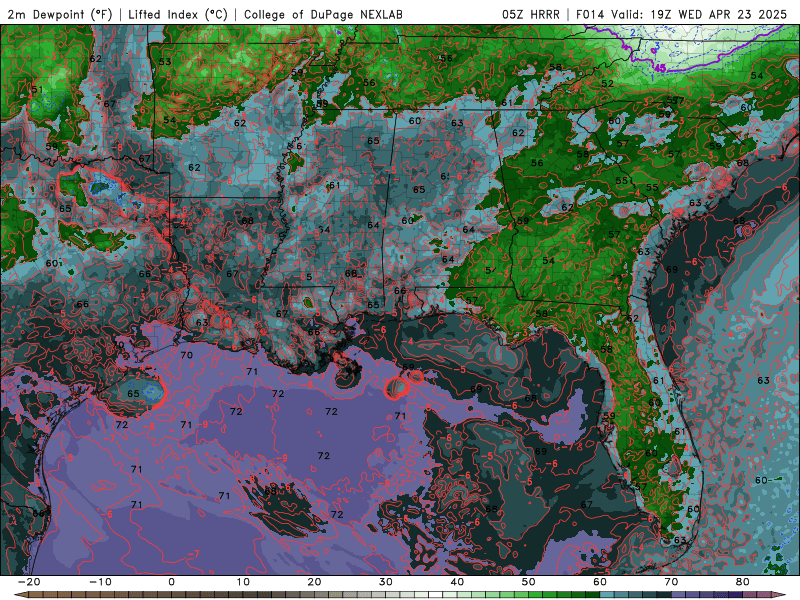Click the '-10' color scale label

[x=100, y=582]
